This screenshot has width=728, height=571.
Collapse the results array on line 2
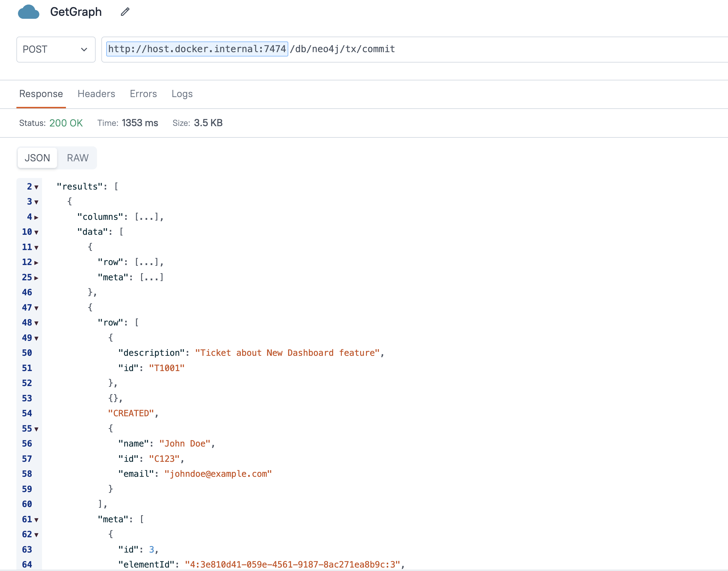coord(36,187)
